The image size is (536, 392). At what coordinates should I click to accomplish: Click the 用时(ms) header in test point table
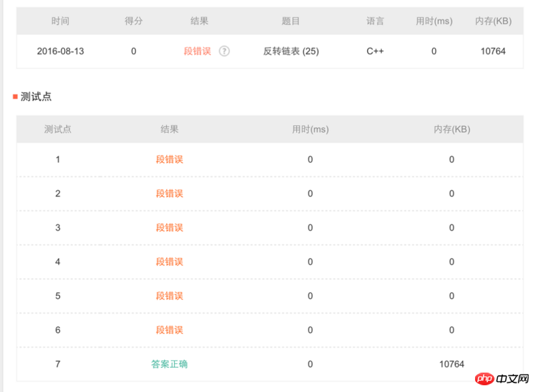click(310, 129)
